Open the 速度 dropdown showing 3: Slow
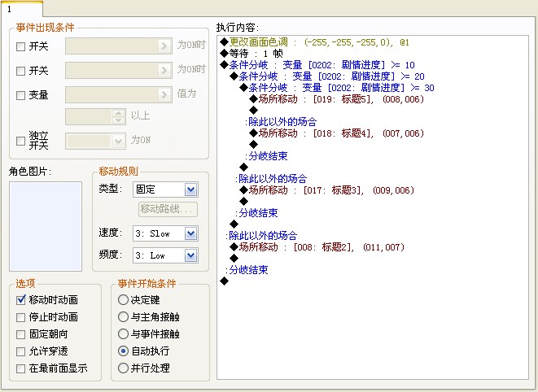 190,233
